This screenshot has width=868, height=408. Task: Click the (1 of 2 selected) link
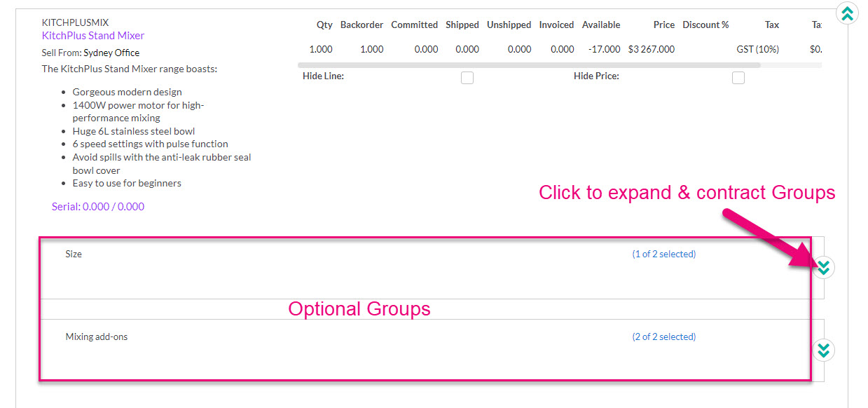click(664, 254)
